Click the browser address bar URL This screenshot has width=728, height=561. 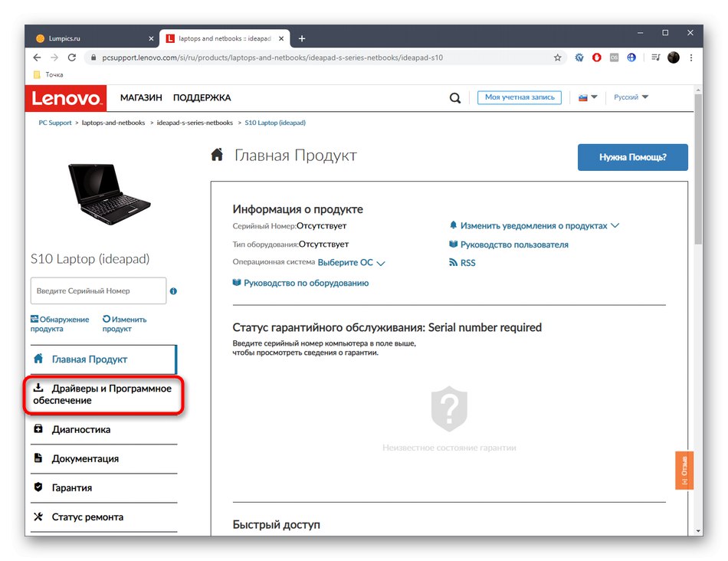click(272, 57)
